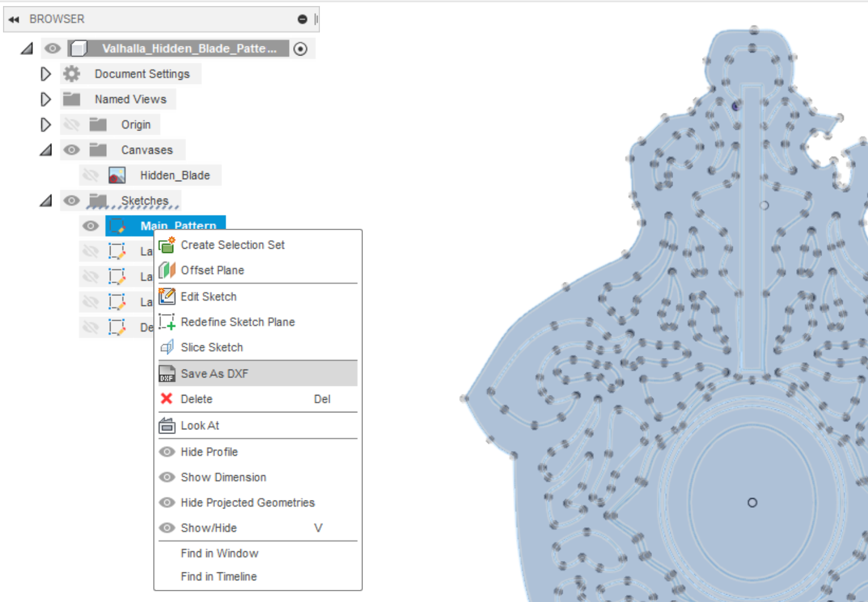868x602 pixels.
Task: Click the Redefine Sketch Plane icon
Action: coord(167,322)
